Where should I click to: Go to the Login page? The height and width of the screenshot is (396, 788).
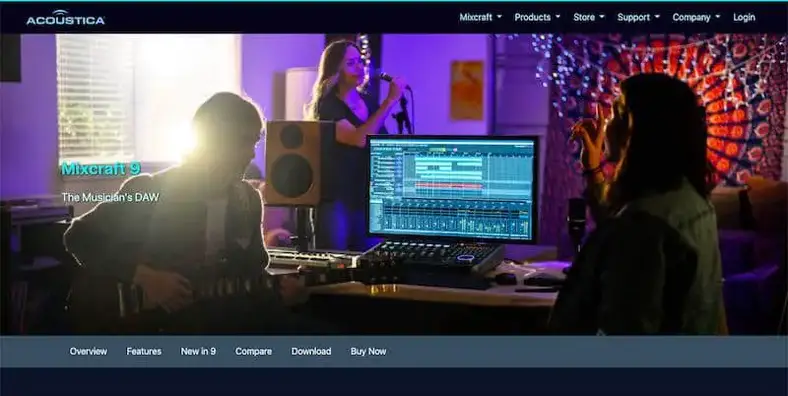point(744,17)
